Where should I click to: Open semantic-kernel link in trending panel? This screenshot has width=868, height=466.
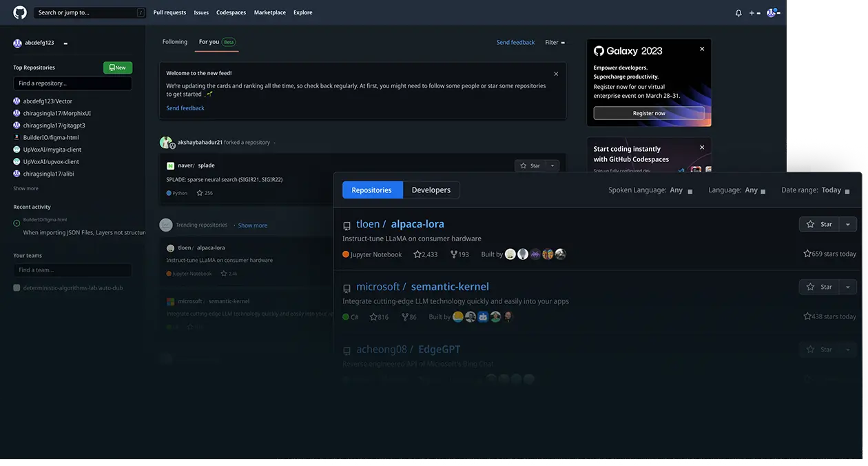450,287
